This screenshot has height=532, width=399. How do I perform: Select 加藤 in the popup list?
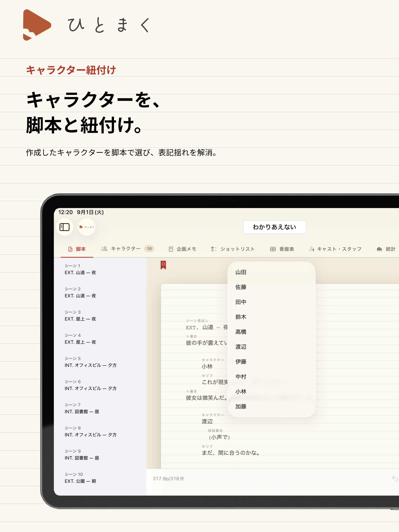coord(271,406)
